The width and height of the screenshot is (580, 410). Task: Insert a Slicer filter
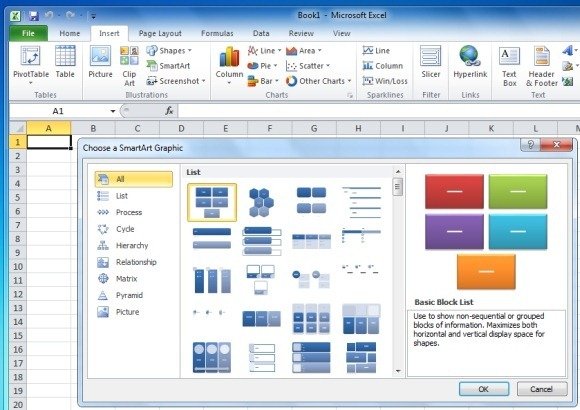431,61
